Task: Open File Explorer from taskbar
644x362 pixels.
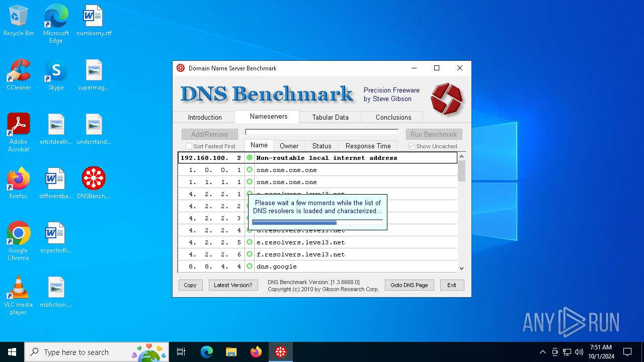Action: [x=231, y=352]
